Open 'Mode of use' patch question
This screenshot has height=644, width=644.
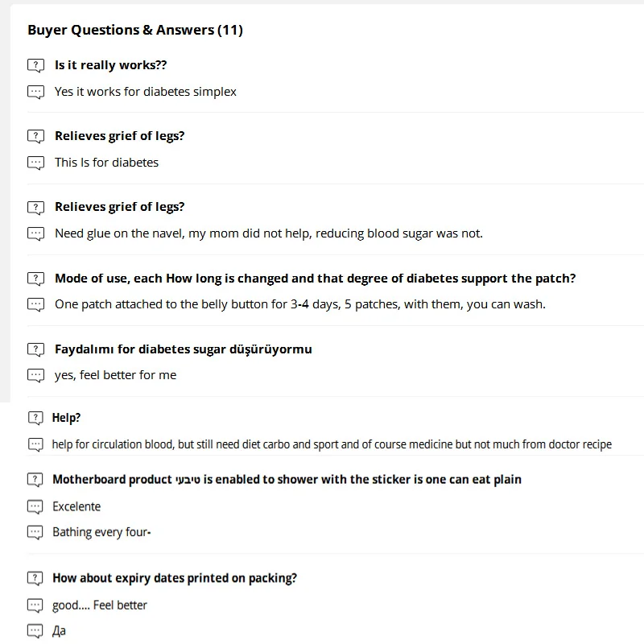coord(315,279)
